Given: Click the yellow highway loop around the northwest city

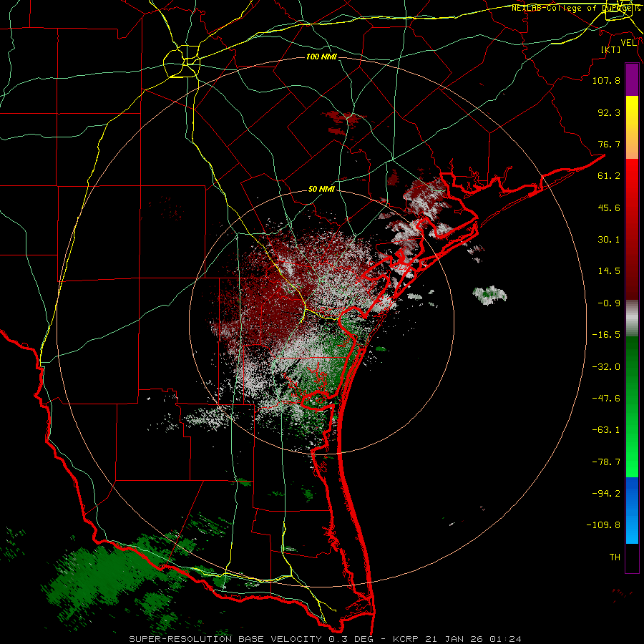Looking at the screenshot, I should click(x=182, y=62).
